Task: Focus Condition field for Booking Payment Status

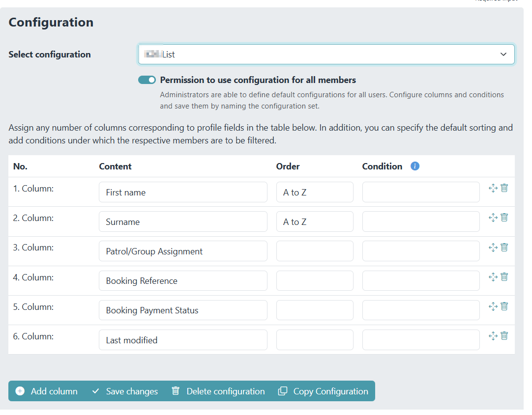Action: 421,310
